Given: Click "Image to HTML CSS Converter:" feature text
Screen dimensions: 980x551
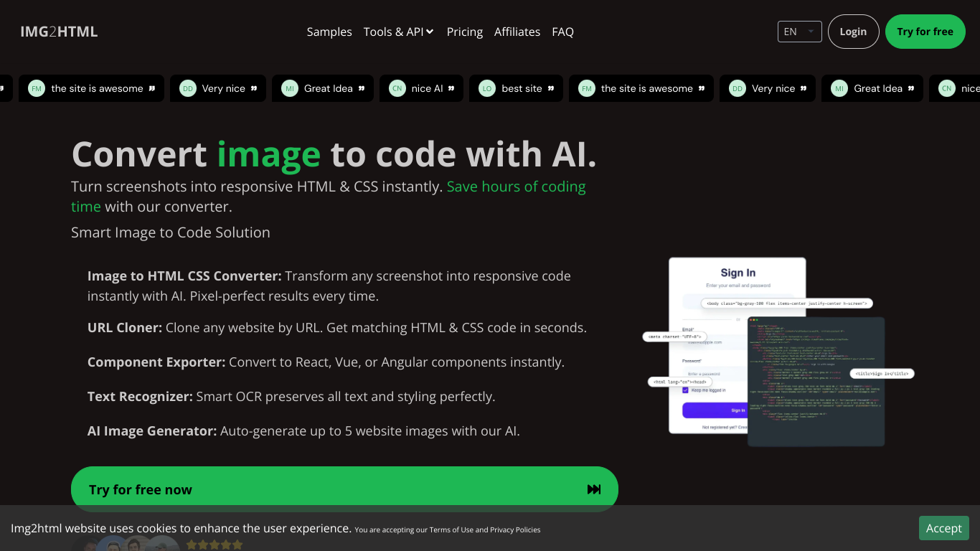Looking at the screenshot, I should click(x=184, y=275).
